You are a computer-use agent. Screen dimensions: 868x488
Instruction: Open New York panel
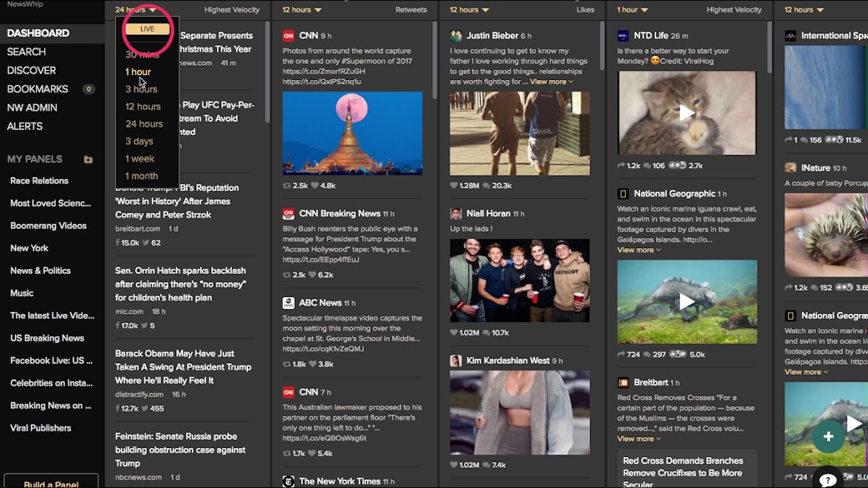(29, 248)
